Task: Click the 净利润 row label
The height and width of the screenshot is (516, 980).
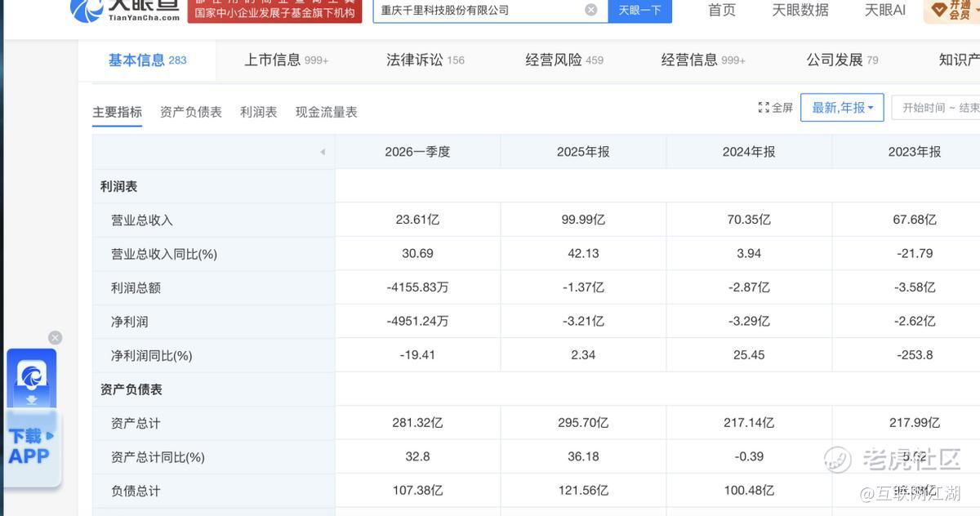Action: pyautogui.click(x=129, y=322)
